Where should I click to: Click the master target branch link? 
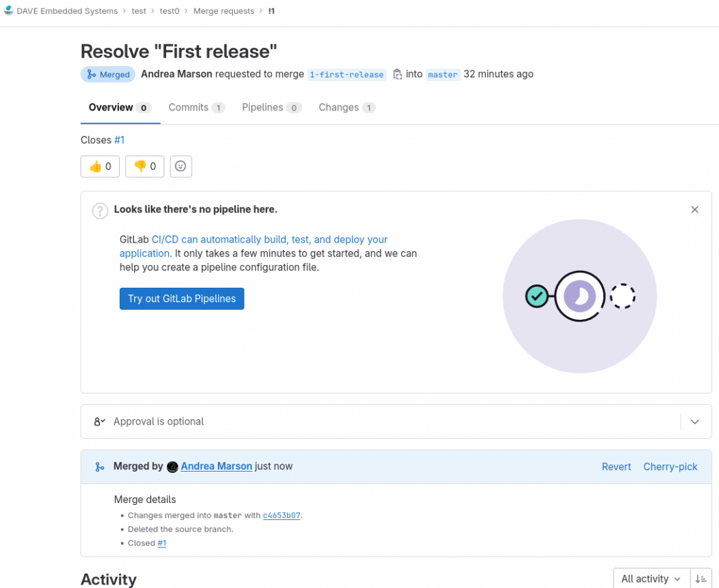click(x=443, y=75)
